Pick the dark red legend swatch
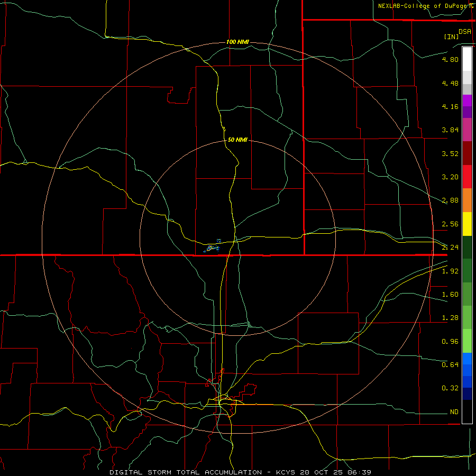 point(467,153)
